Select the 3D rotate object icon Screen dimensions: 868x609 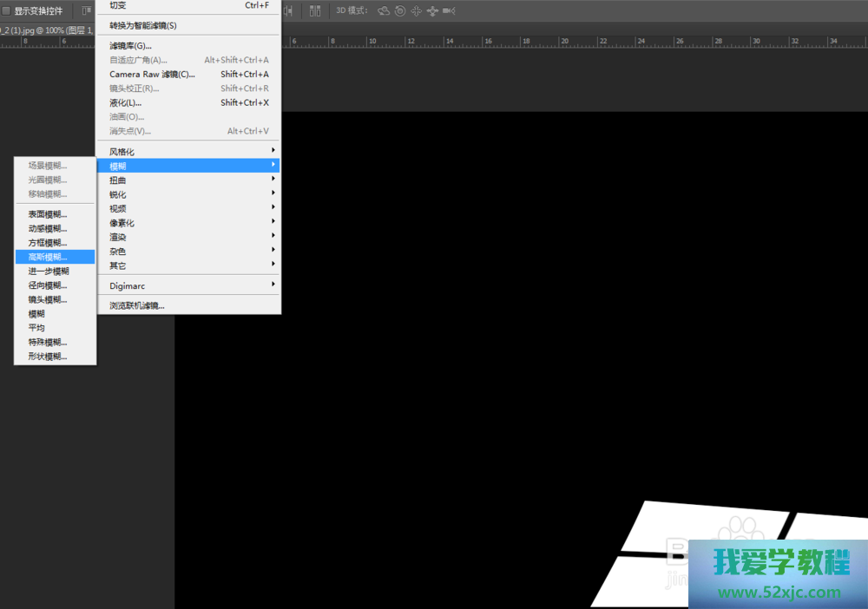tap(383, 10)
